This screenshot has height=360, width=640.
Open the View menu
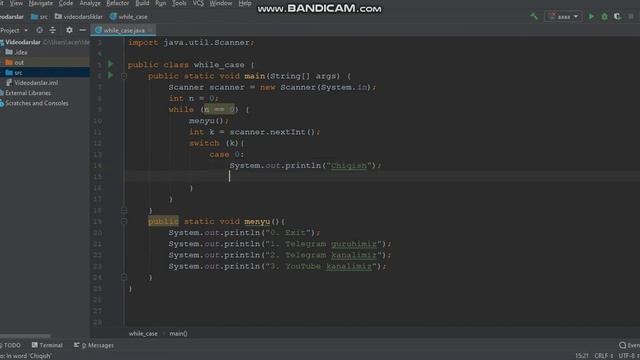click(x=16, y=3)
